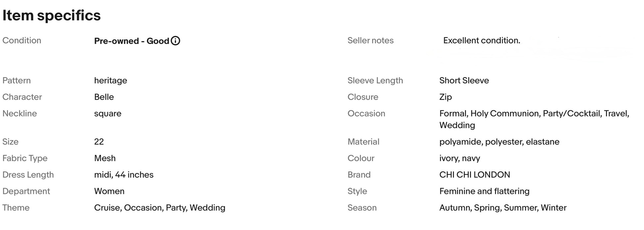Click the ivory, navy colour value

460,158
